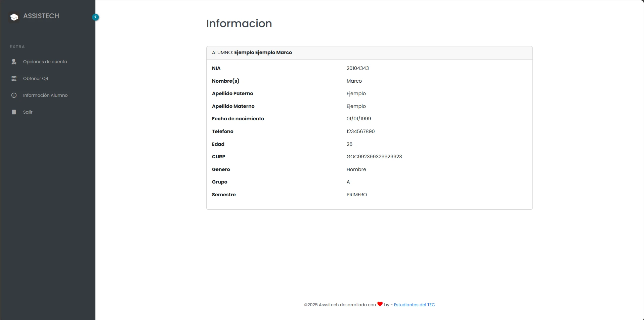Click the Apellido Materno value Ejemplo
This screenshot has width=644, height=320.
click(356, 106)
